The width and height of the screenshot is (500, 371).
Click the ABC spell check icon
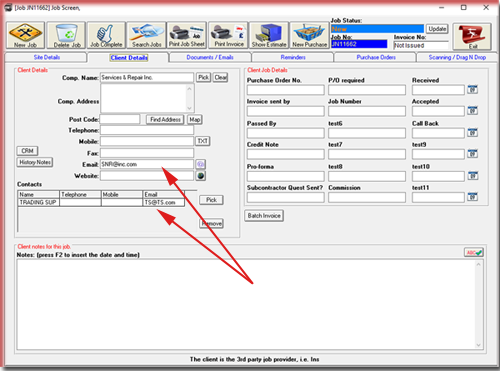474,252
